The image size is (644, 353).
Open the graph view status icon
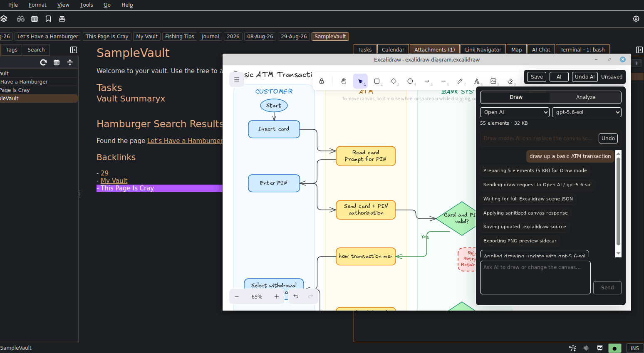click(x=573, y=348)
